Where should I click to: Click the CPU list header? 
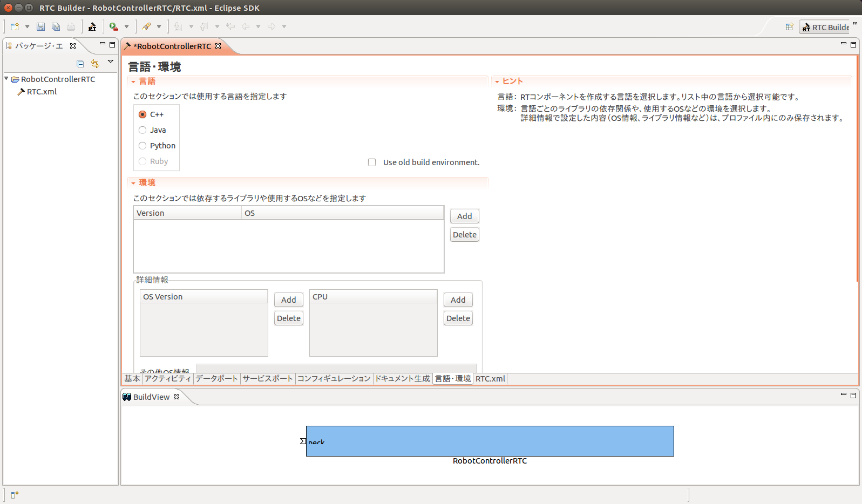374,297
